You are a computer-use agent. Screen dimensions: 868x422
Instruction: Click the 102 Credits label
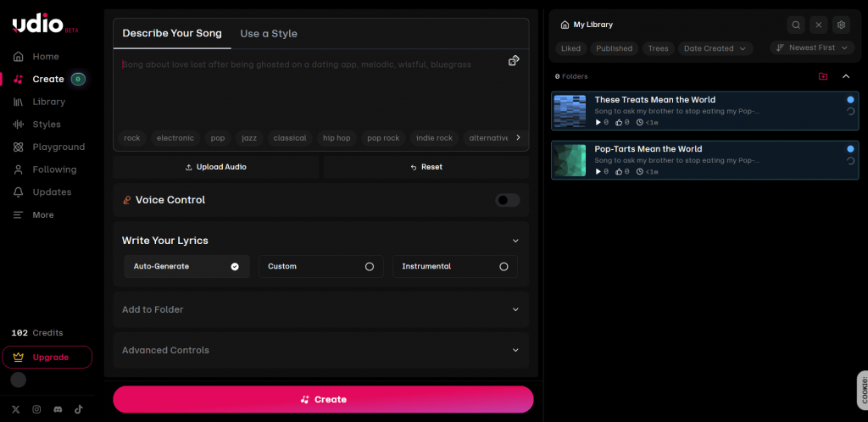pos(37,333)
